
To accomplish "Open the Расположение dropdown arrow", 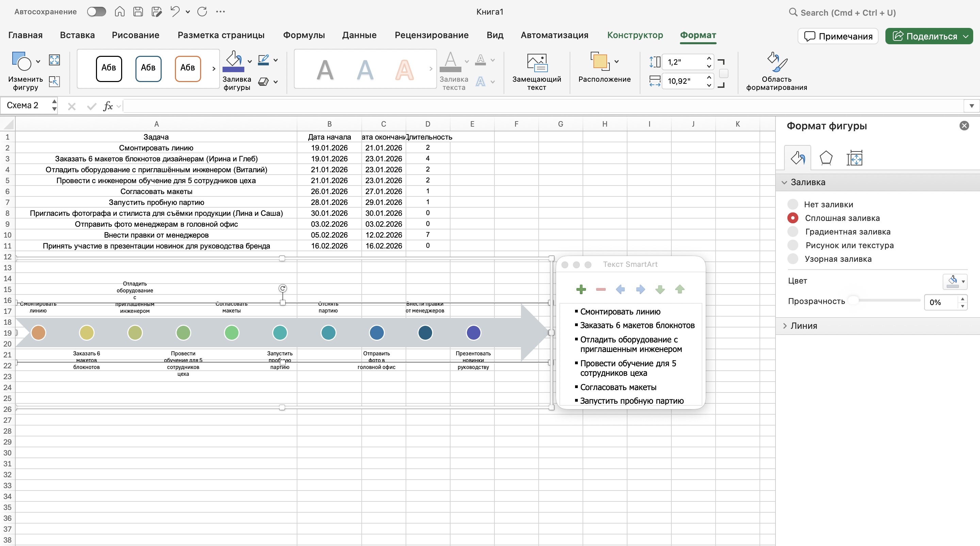I will (617, 61).
